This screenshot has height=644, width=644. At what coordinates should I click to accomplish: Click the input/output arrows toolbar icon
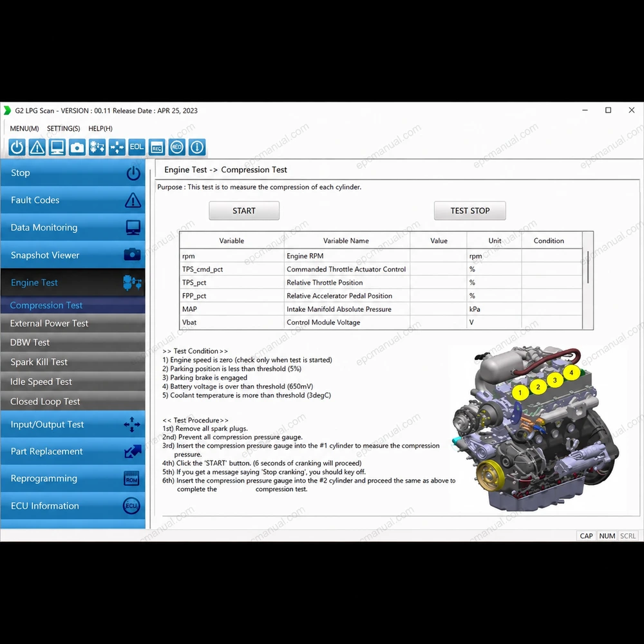pyautogui.click(x=117, y=147)
